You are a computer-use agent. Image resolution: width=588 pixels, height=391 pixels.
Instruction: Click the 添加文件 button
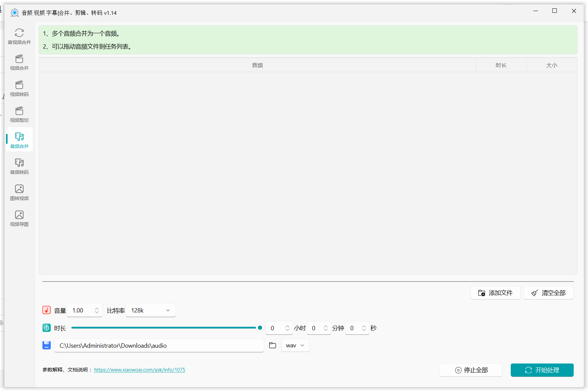pos(495,293)
